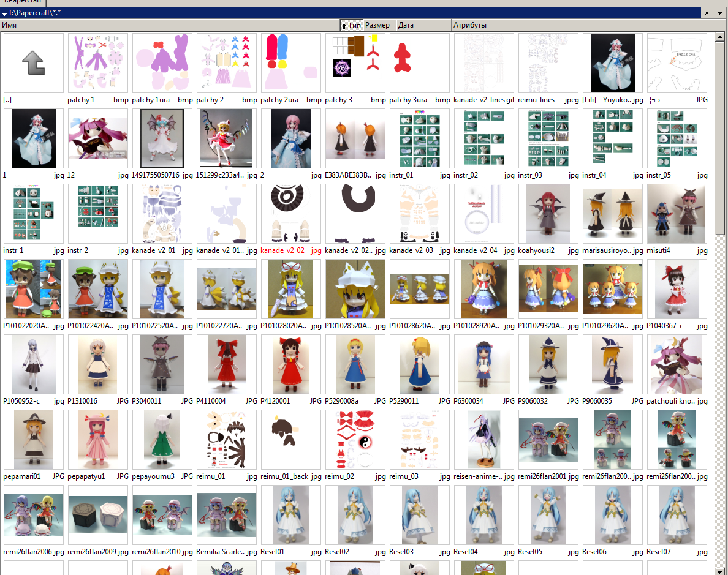The width and height of the screenshot is (728, 575).
Task: Select the remi26flan2001 thumbnail
Action: point(548,440)
